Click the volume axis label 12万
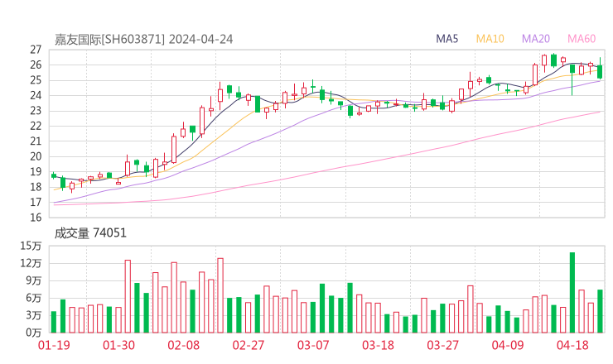The width and height of the screenshot is (613, 364). point(31,263)
